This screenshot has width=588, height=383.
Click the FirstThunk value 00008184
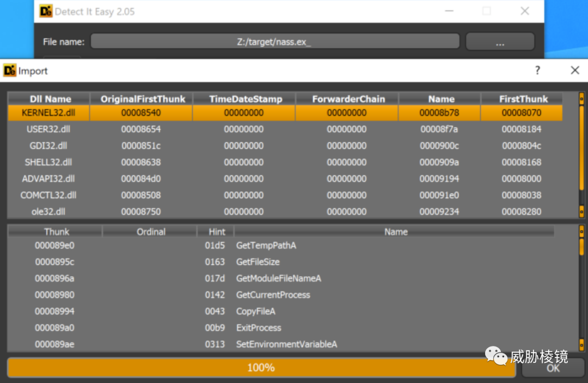click(x=522, y=130)
